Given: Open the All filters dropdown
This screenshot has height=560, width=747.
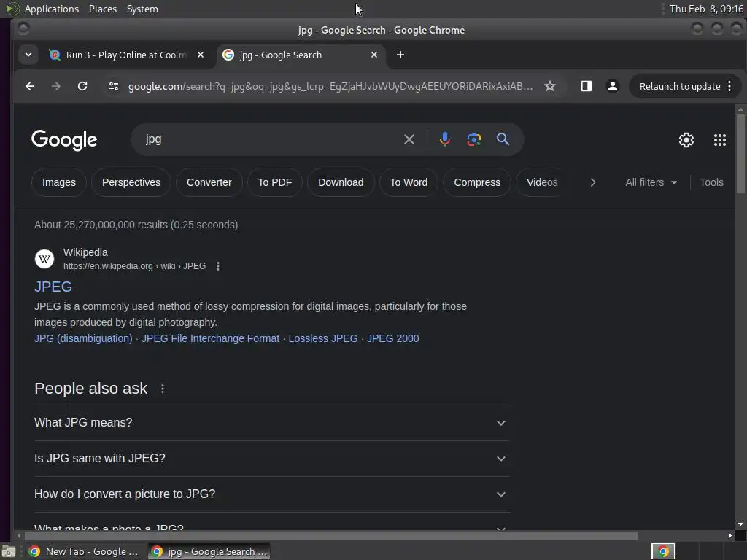Looking at the screenshot, I should 651,182.
